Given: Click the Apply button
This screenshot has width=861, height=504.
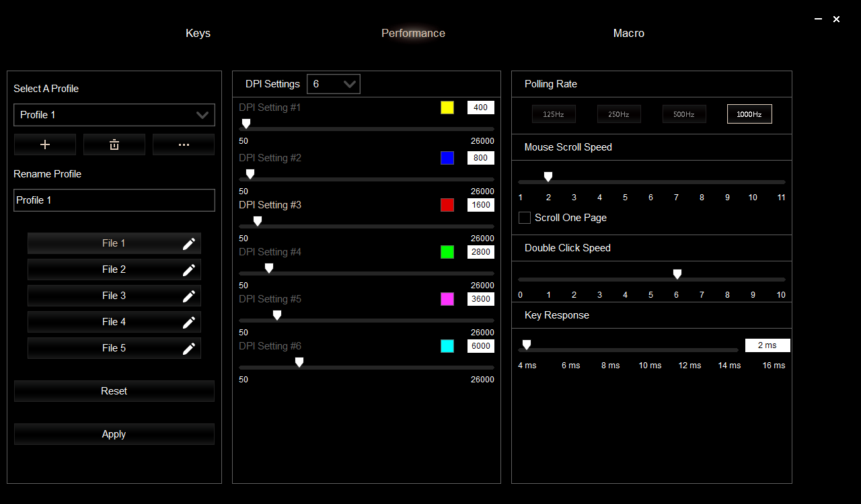Looking at the screenshot, I should coord(114,434).
